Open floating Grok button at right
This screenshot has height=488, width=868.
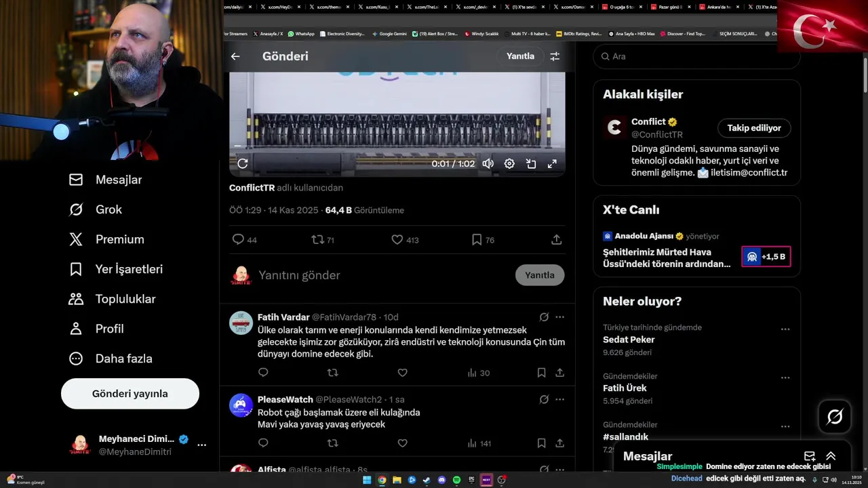(x=835, y=417)
